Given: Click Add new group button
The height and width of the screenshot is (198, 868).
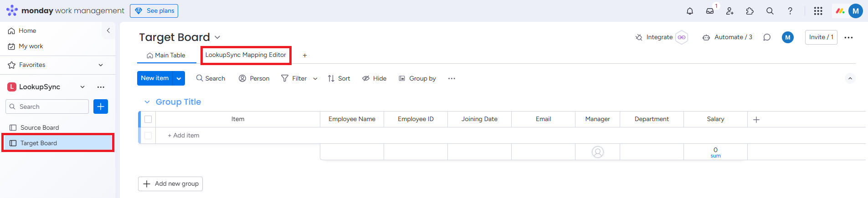Looking at the screenshot, I should (170, 184).
